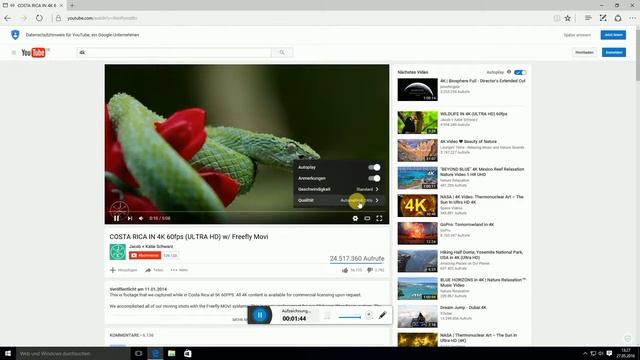Viewport: 640px width, 360px height.
Task: Open Geschwindigkeit speed submenu
Action: (x=338, y=189)
